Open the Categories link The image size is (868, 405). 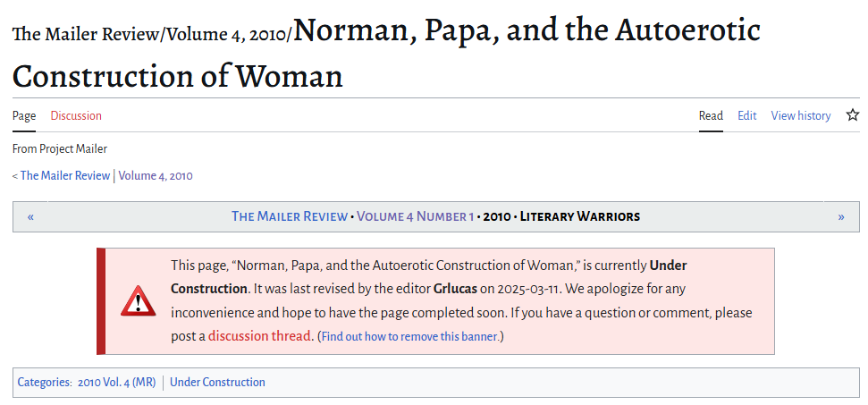point(45,383)
